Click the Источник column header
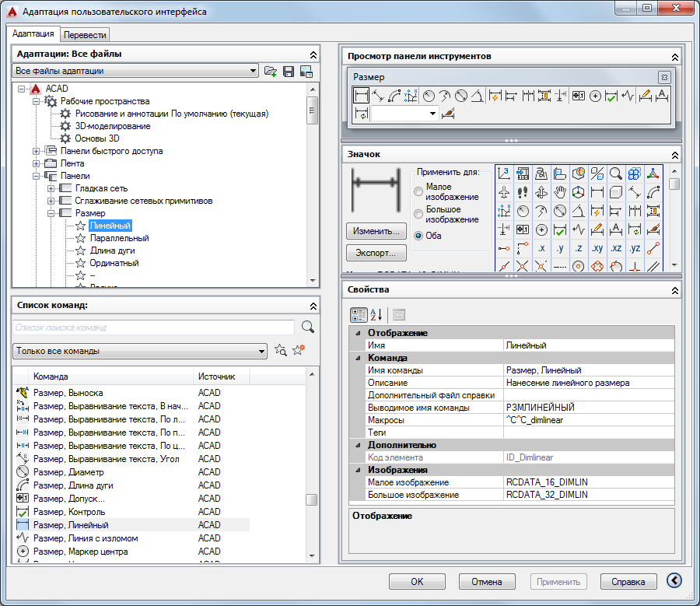700x606 pixels. (221, 377)
